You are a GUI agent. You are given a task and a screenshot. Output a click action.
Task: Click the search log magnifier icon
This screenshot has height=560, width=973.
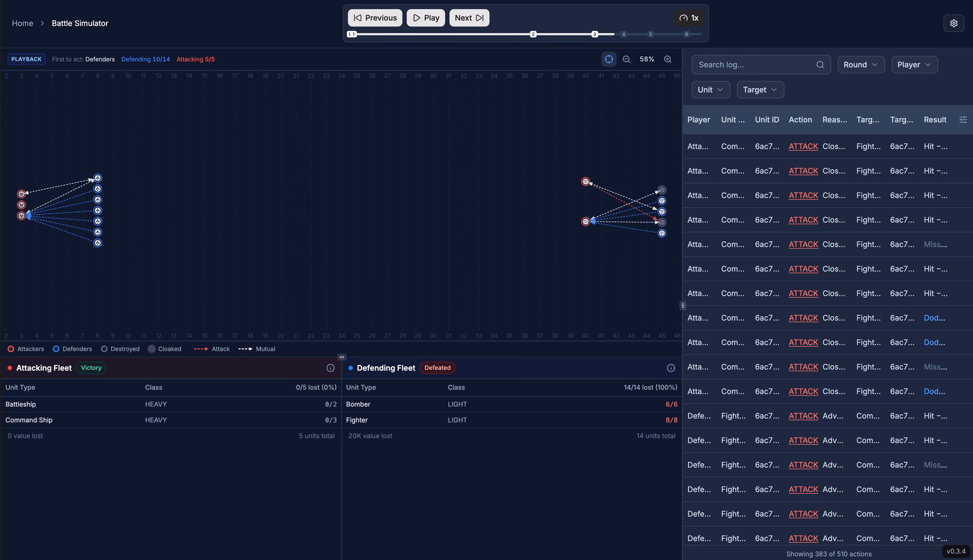[820, 65]
